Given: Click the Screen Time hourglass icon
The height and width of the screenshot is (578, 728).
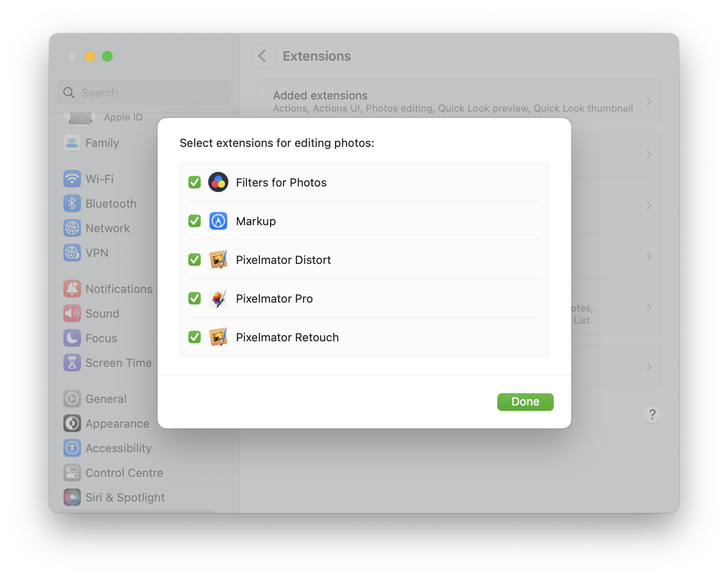Looking at the screenshot, I should (72, 363).
